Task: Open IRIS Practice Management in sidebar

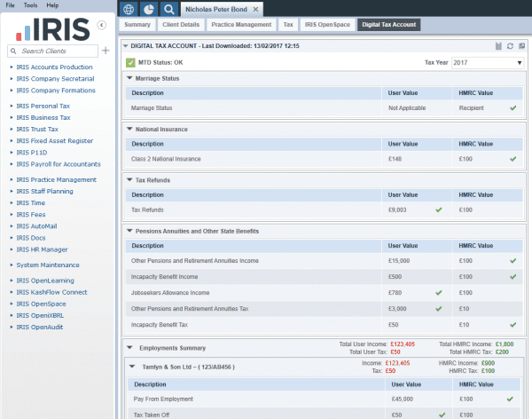Action: point(57,180)
